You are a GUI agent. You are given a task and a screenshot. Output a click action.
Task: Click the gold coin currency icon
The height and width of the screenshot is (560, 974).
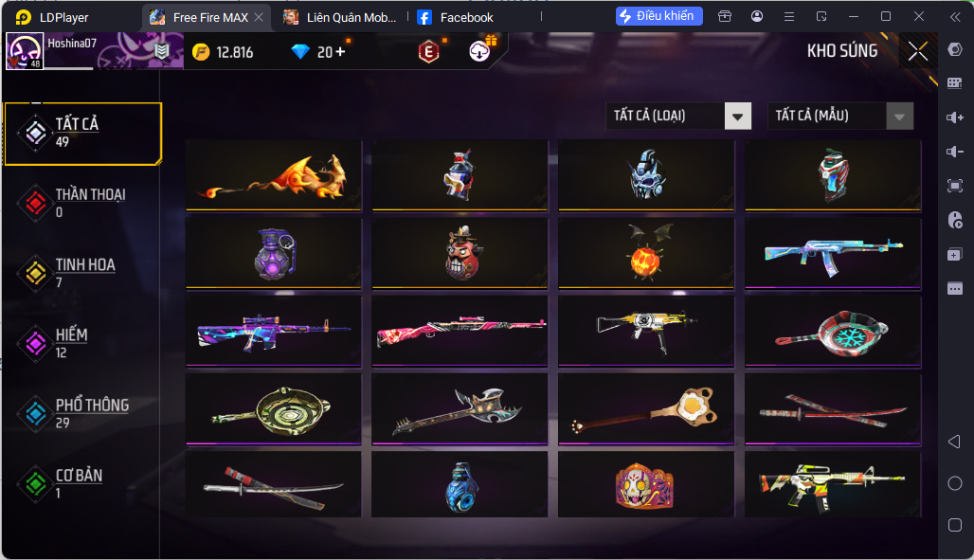(x=201, y=52)
